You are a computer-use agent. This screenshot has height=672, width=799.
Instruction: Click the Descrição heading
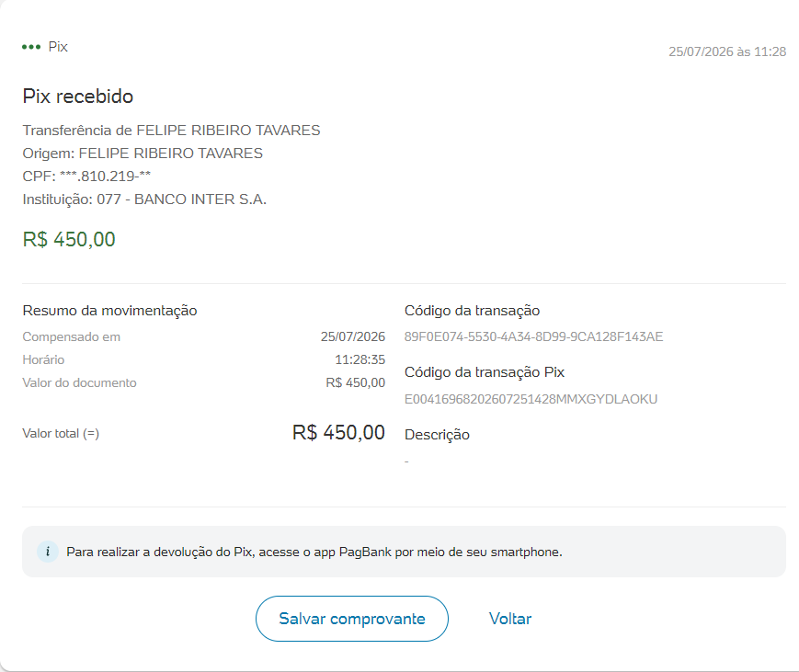(x=438, y=435)
